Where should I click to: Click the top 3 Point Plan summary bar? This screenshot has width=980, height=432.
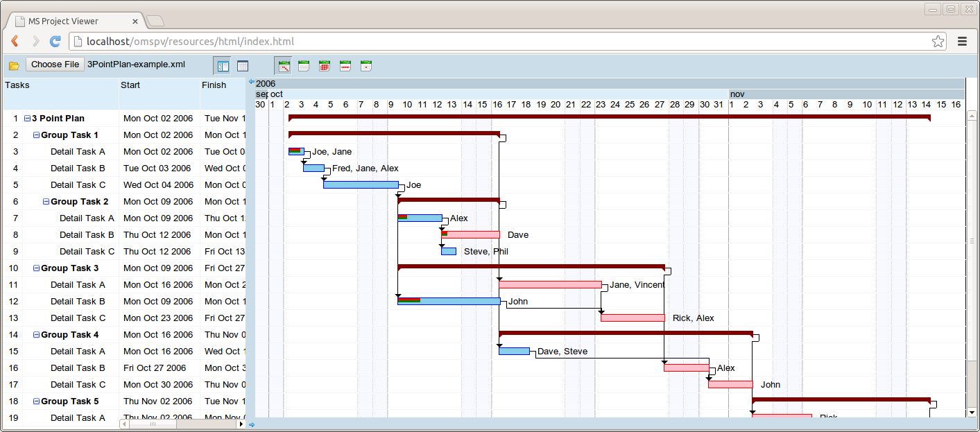(x=609, y=116)
